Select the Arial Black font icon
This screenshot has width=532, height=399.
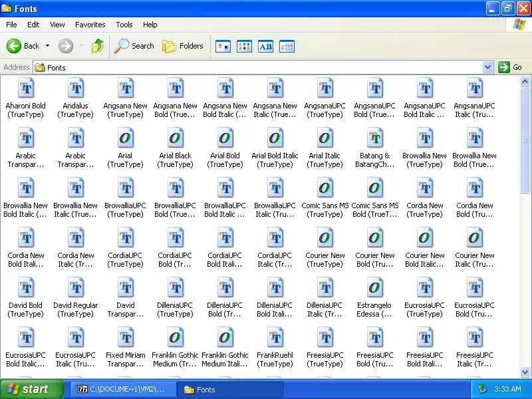tap(176, 138)
